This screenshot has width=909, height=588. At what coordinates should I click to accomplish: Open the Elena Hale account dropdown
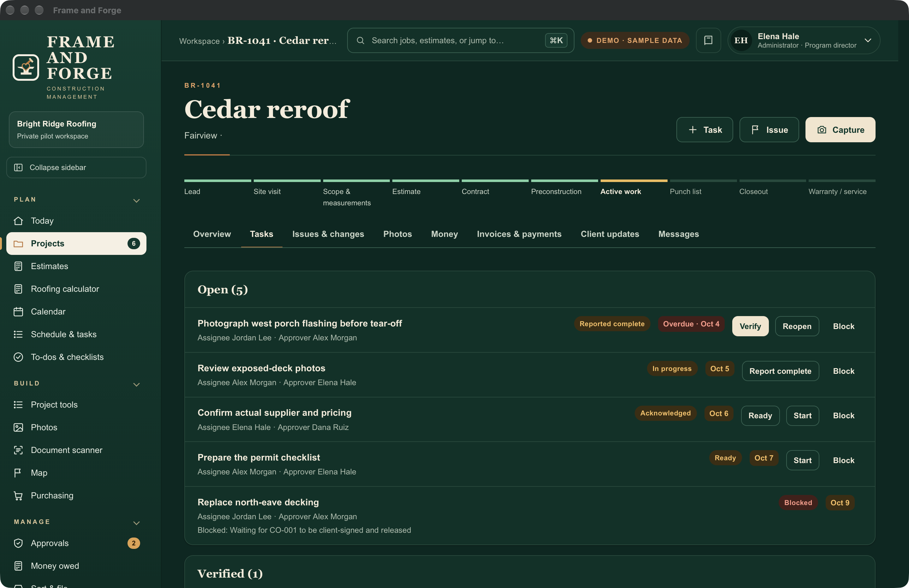pyautogui.click(x=804, y=40)
